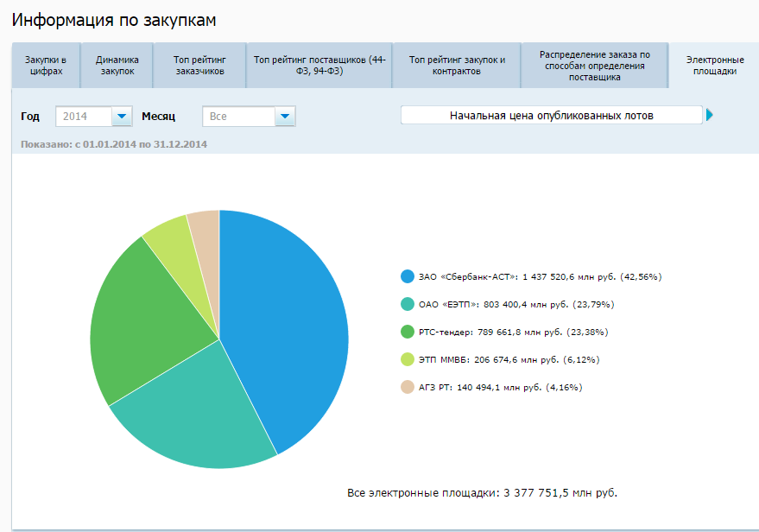759x532 pixels.
Task: Open the Динамика закупок tab
Action: point(117,66)
